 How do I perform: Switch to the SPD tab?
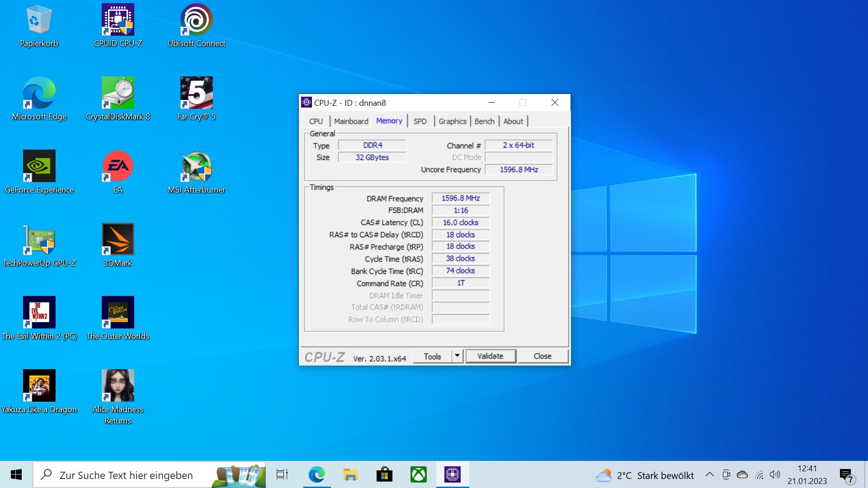[420, 121]
